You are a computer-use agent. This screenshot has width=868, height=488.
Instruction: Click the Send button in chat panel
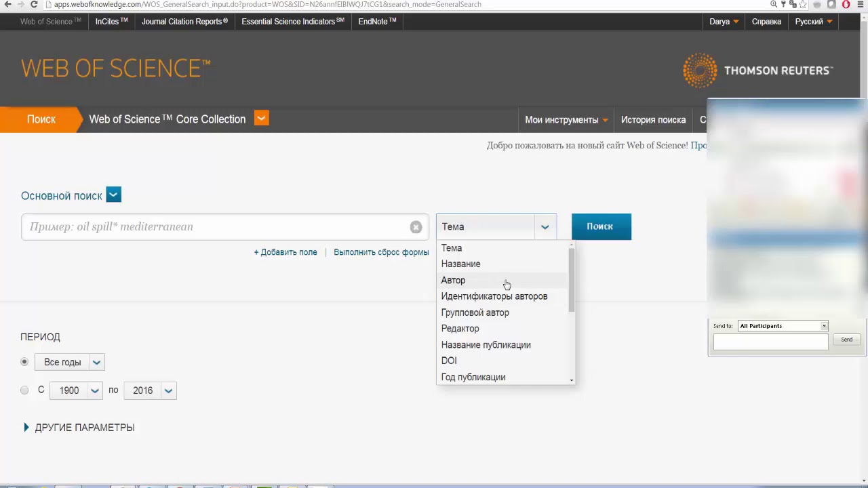[846, 340]
